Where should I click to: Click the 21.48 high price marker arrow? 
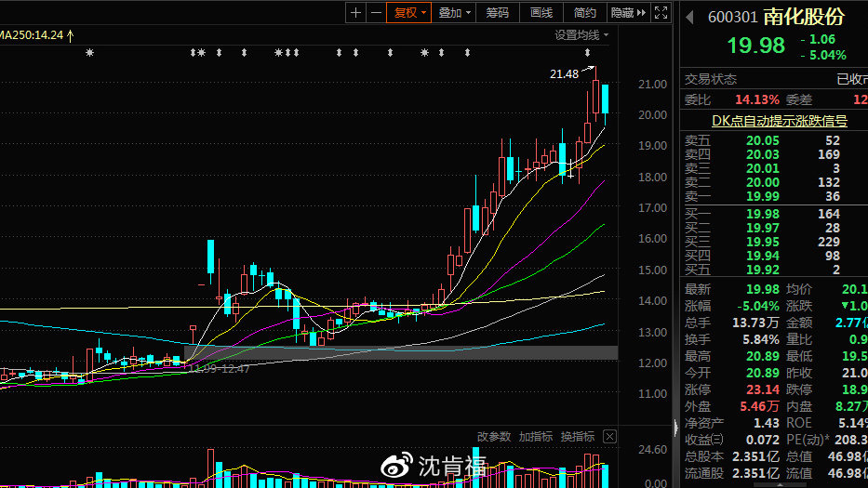pos(587,71)
